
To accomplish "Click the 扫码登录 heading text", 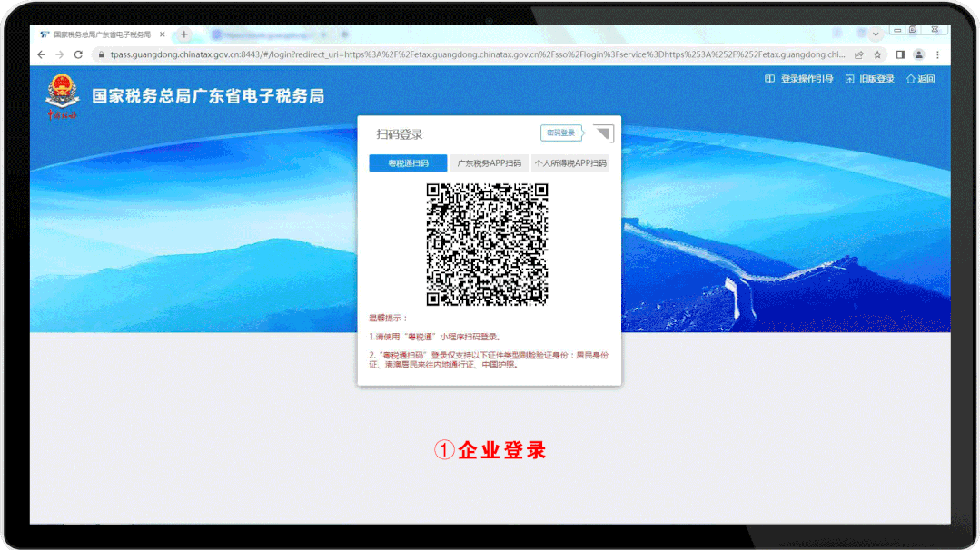I will [400, 134].
